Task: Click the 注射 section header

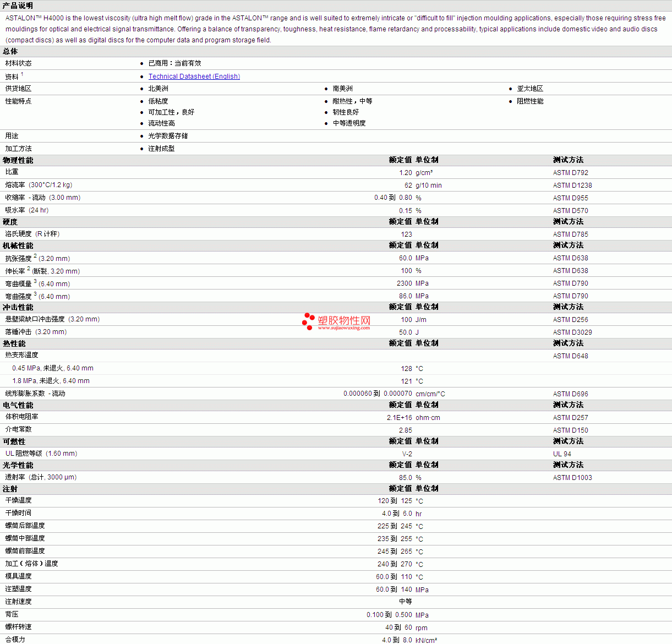Action: 10,489
